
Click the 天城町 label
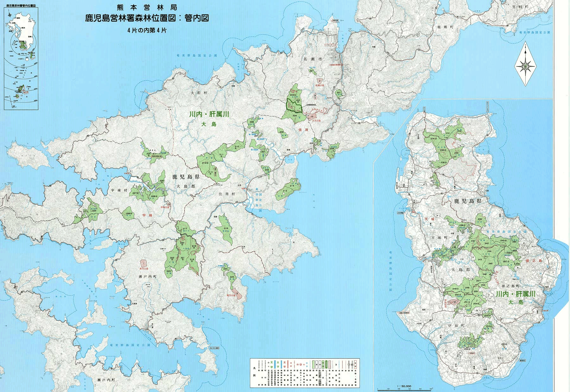click(439, 237)
